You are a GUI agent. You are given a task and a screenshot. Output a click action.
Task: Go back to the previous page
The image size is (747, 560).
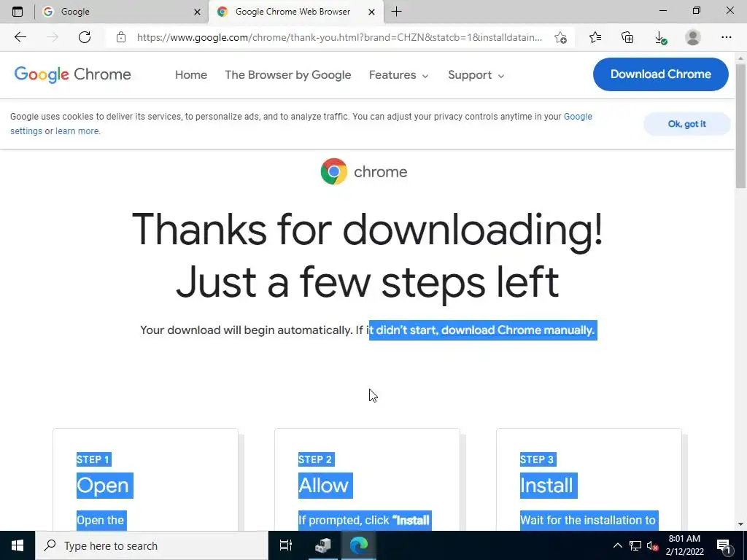pyautogui.click(x=20, y=37)
